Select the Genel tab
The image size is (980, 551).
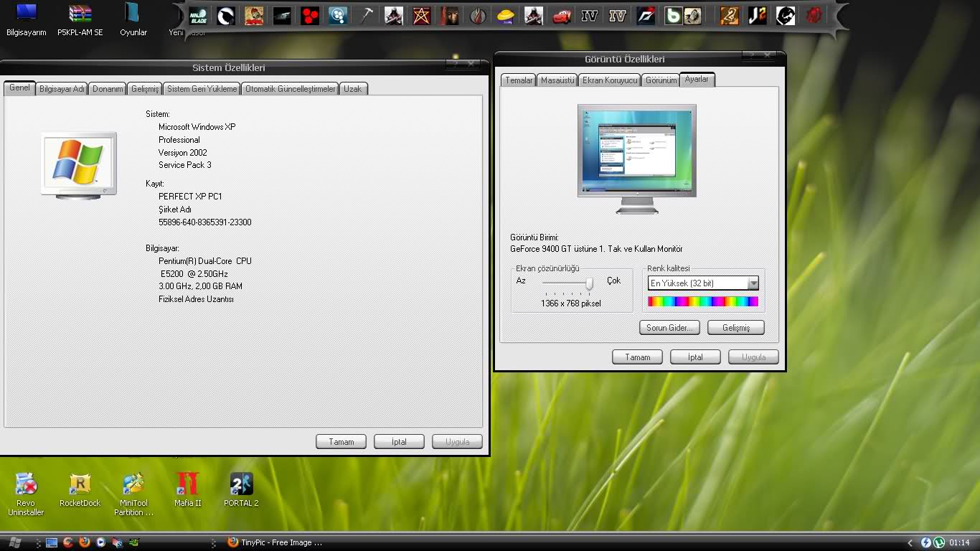pos(19,88)
